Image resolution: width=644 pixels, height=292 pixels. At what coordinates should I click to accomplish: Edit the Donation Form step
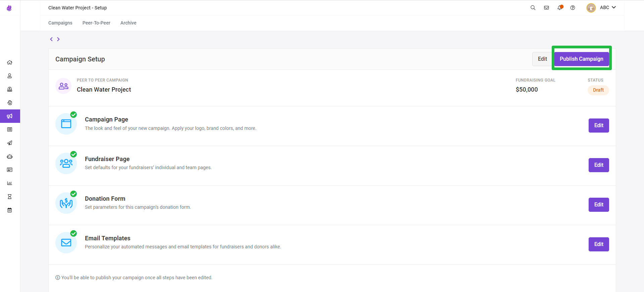click(x=599, y=205)
